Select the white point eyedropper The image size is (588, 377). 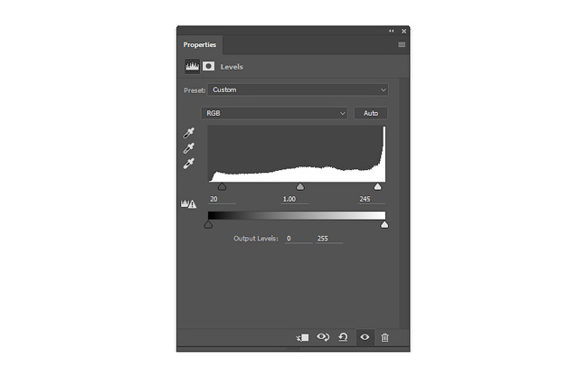coord(189,164)
